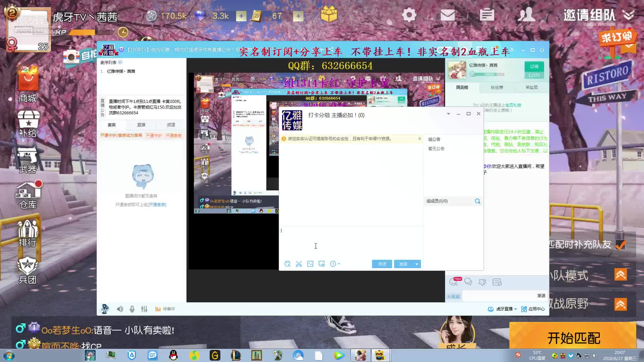Add tickets with the plus button beside 67
The image size is (644, 362).
298,16
